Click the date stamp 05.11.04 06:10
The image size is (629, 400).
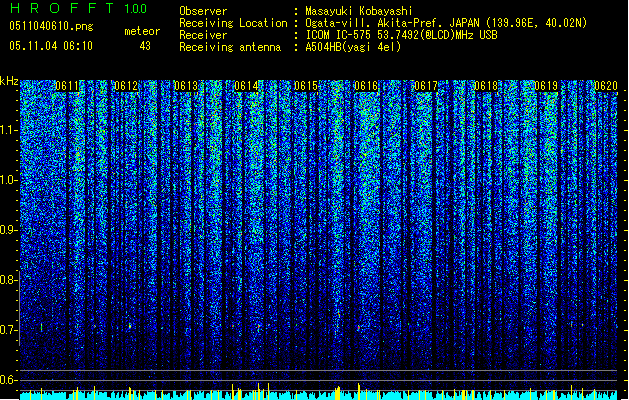tap(51, 46)
